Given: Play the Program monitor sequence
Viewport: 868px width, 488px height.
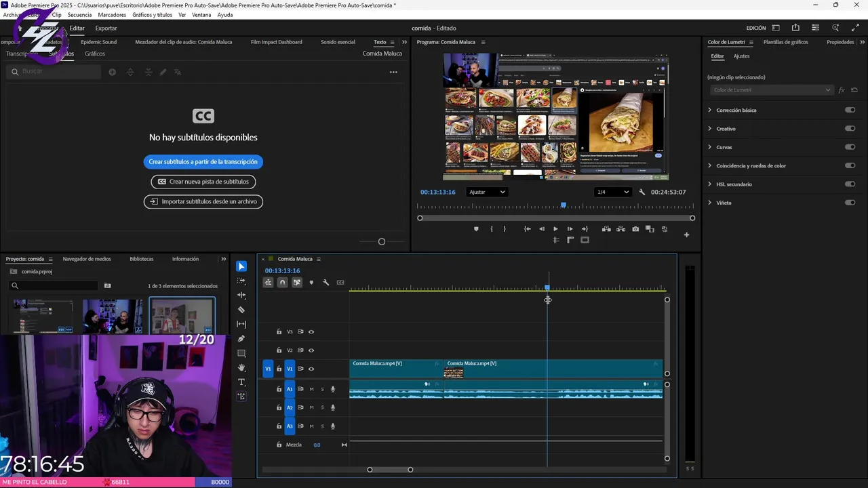Looking at the screenshot, I should pos(556,229).
